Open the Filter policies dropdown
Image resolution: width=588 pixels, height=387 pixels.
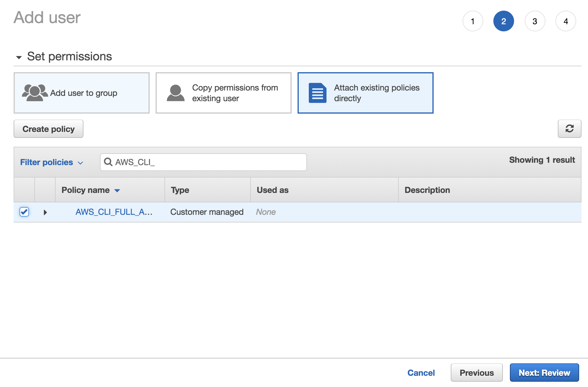[x=51, y=162]
